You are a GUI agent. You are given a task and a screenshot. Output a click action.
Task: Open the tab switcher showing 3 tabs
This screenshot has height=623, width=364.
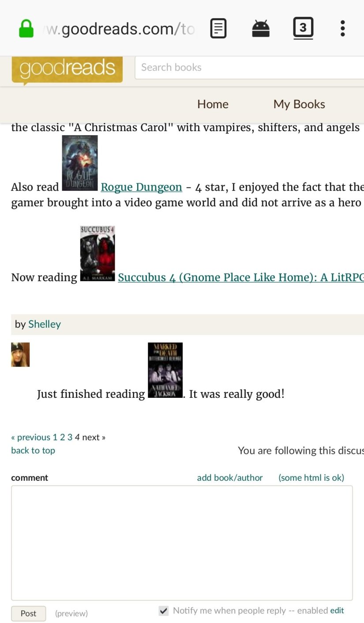pos(303,28)
